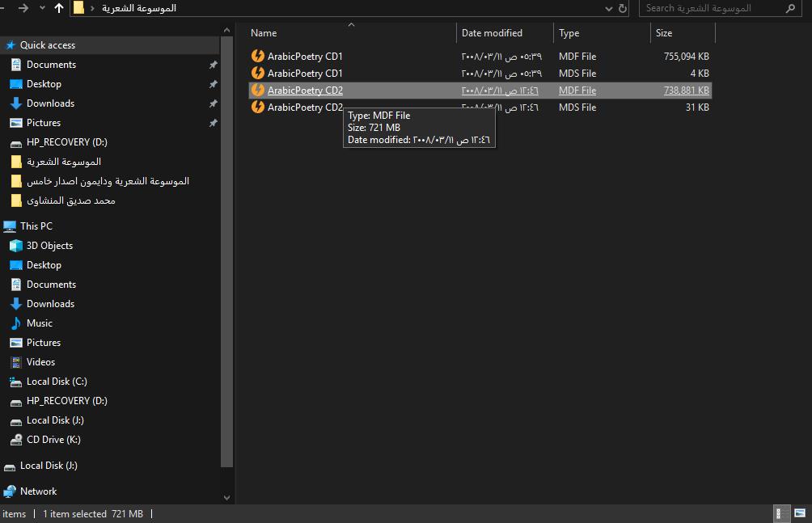Click the Quick access star icon
Viewport: 812px width, 523px height.
tap(11, 45)
